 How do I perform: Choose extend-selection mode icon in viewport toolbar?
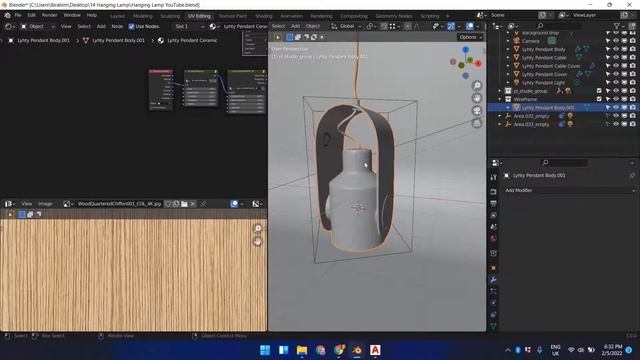point(298,37)
